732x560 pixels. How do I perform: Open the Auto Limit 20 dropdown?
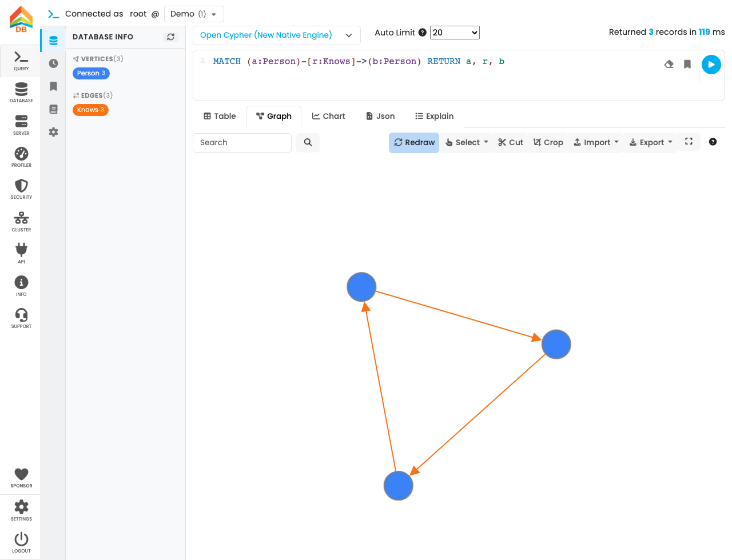[x=455, y=33]
